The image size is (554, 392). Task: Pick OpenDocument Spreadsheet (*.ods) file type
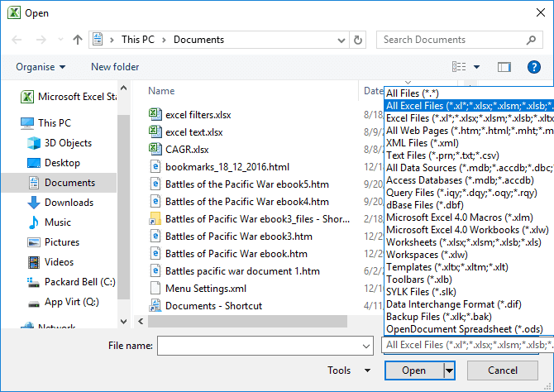pos(467,328)
